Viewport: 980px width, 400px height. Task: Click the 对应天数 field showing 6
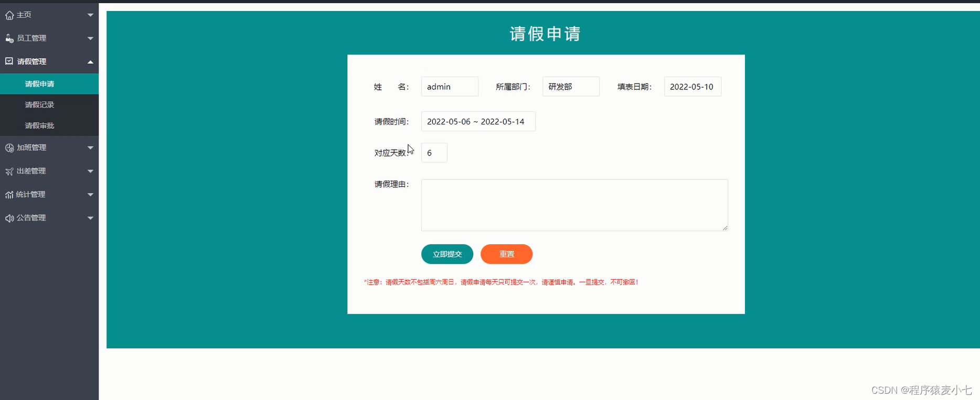tap(434, 153)
